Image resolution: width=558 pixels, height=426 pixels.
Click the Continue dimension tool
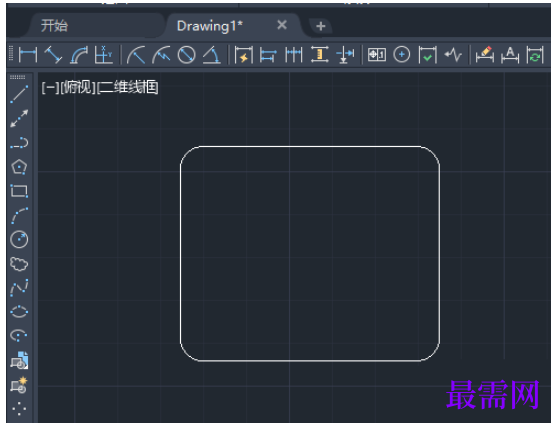point(294,55)
